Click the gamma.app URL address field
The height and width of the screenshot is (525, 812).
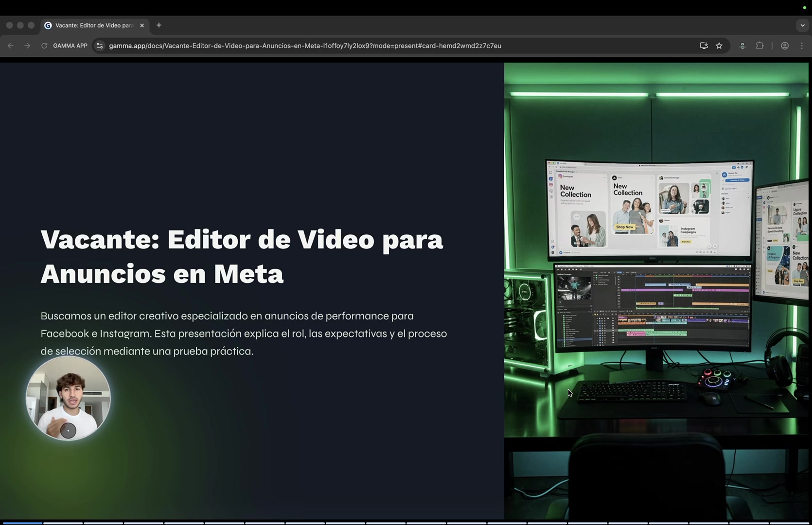coord(305,46)
